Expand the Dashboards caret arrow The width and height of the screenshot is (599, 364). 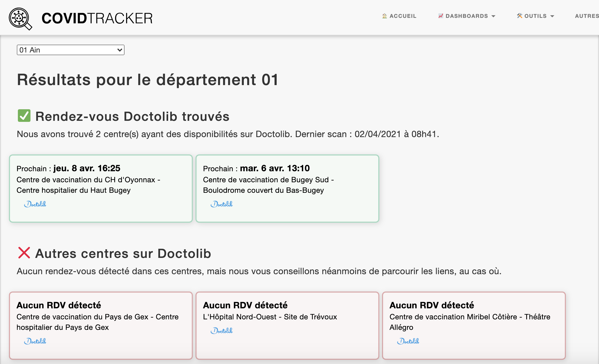493,16
